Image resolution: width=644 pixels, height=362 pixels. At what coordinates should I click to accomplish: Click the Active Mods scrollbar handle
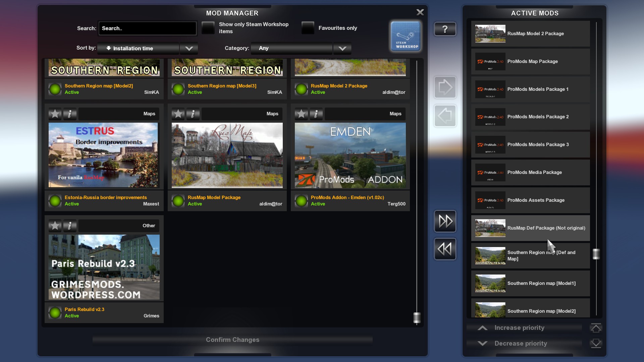(596, 254)
